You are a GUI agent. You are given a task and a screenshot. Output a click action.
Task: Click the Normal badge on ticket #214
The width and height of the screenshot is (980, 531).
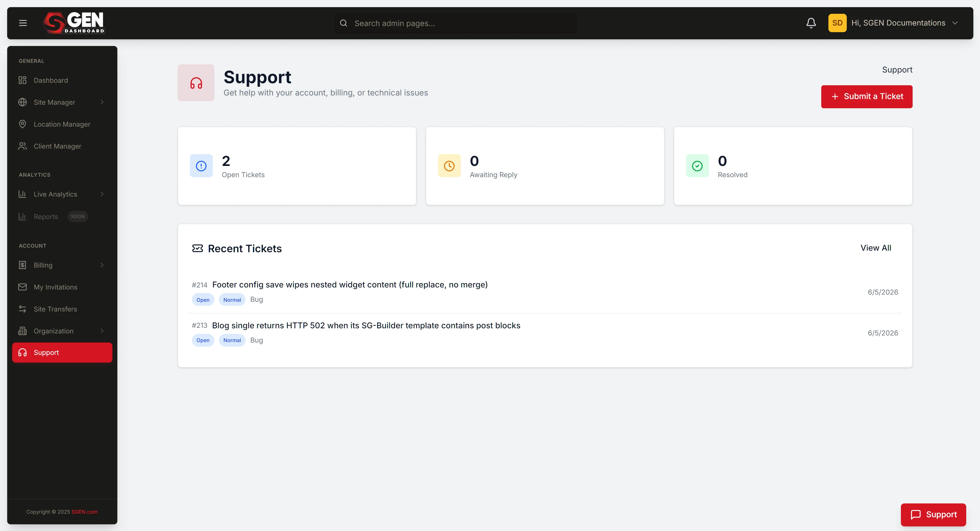[232, 300]
